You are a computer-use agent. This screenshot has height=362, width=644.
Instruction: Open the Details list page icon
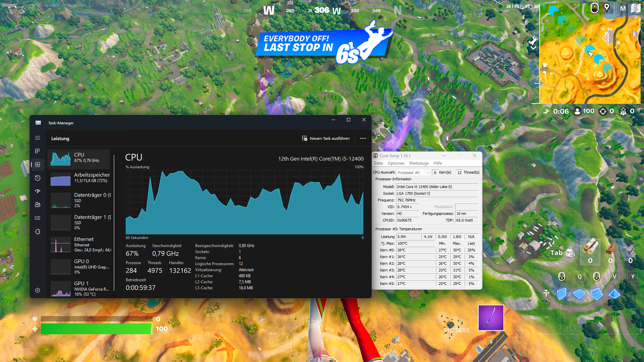coord(38,218)
